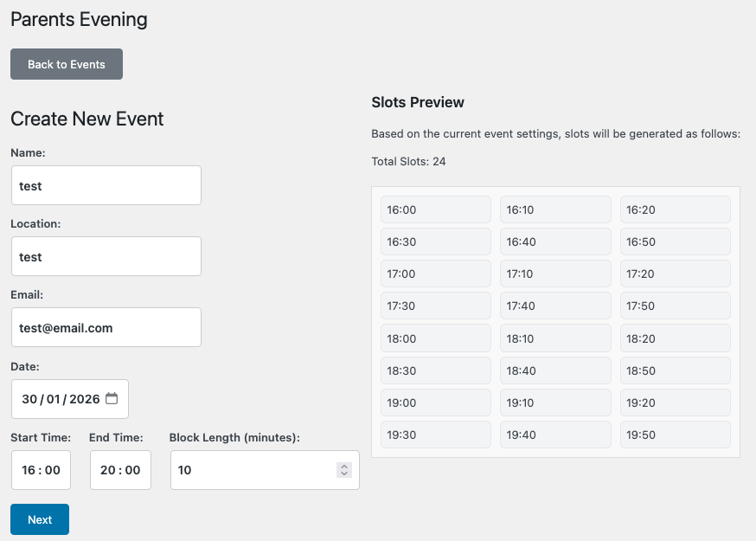Click the 17:10 slot in the preview grid
This screenshot has height=541, width=756.
pyautogui.click(x=554, y=274)
